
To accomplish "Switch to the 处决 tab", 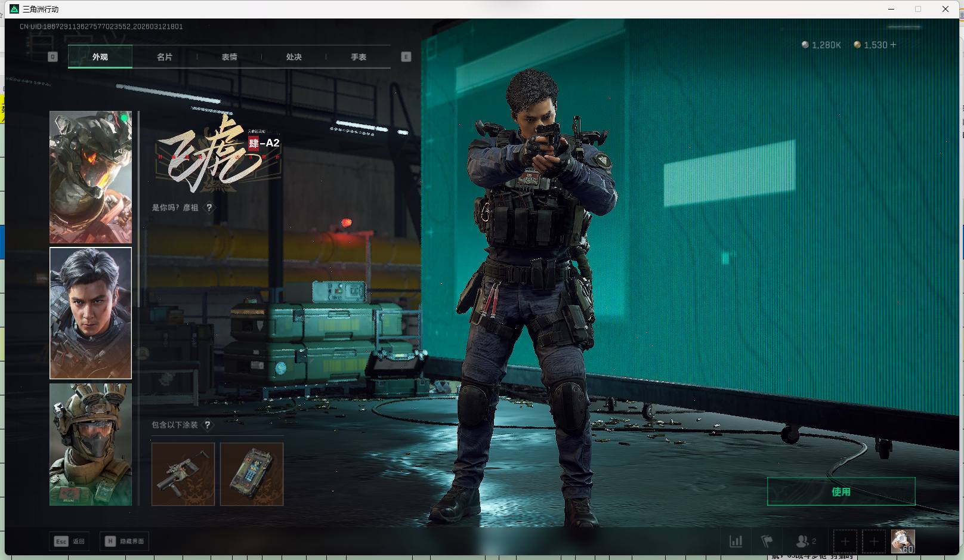I will point(293,57).
